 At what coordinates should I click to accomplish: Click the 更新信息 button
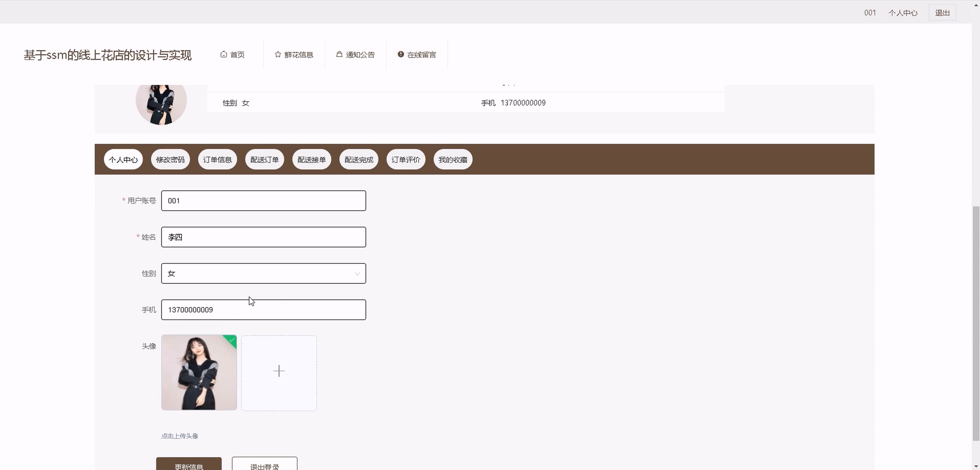click(189, 464)
